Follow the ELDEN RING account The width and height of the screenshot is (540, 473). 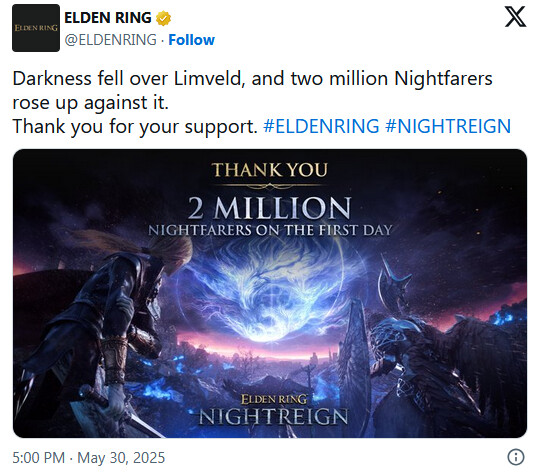click(x=191, y=40)
